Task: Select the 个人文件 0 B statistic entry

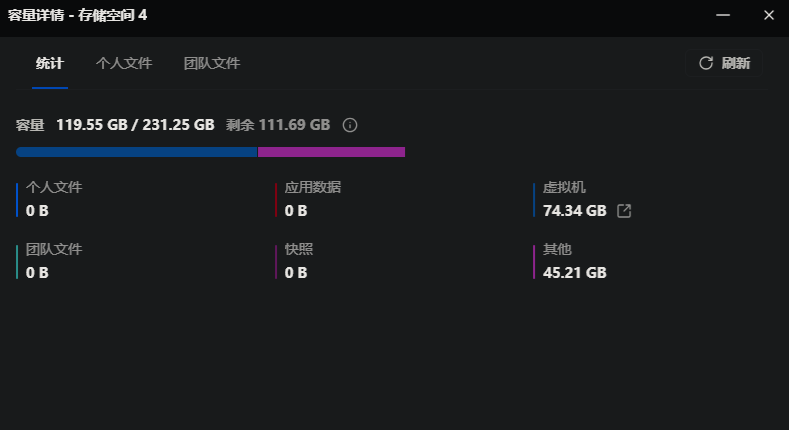Action: pyautogui.click(x=54, y=199)
